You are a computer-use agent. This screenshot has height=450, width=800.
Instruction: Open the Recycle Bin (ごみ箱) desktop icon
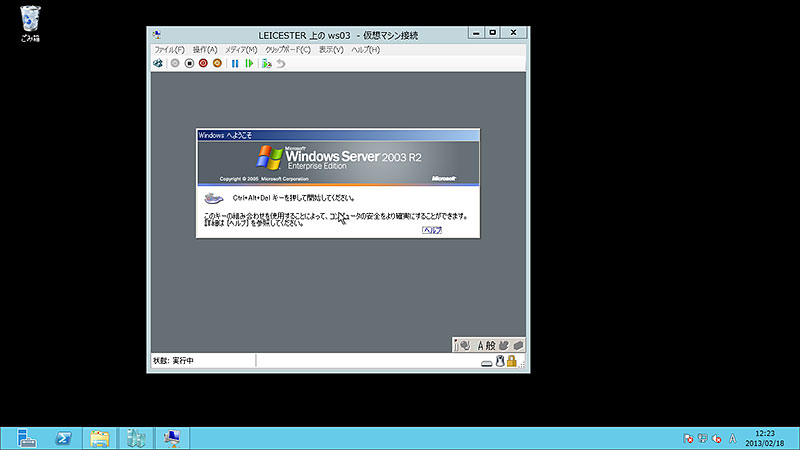(x=30, y=23)
